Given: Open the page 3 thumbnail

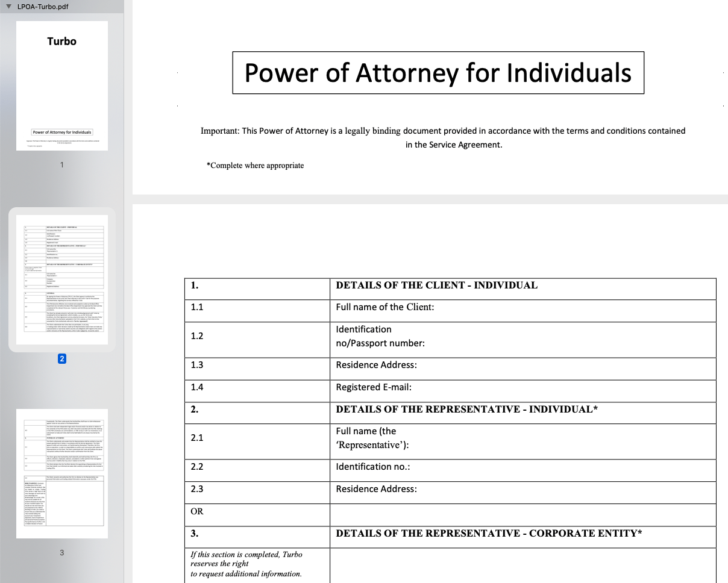Looking at the screenshot, I should pos(62,473).
